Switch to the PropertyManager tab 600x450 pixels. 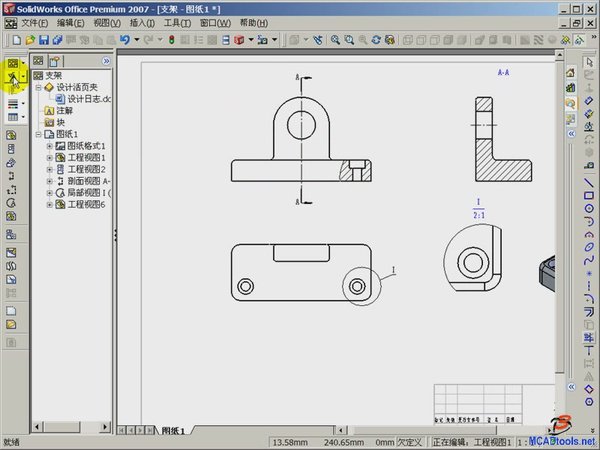[x=56, y=61]
